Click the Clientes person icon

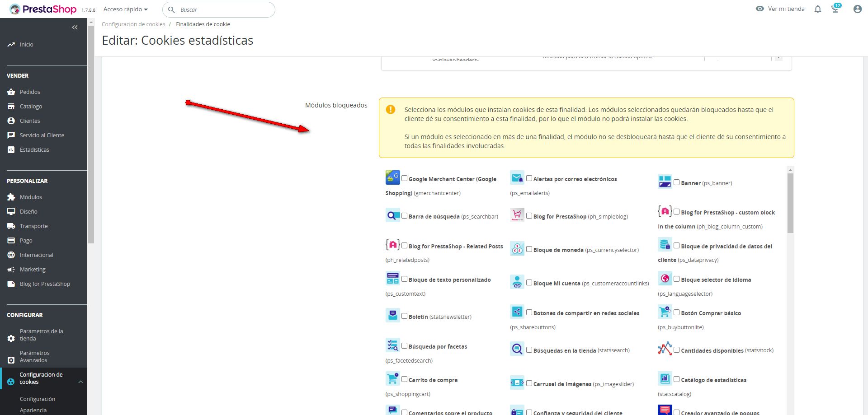[11, 121]
